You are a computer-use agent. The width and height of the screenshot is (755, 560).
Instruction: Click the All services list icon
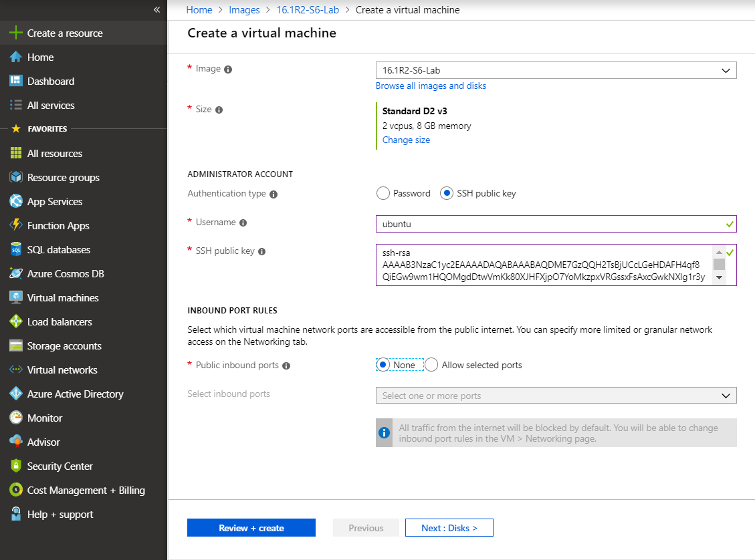point(16,105)
